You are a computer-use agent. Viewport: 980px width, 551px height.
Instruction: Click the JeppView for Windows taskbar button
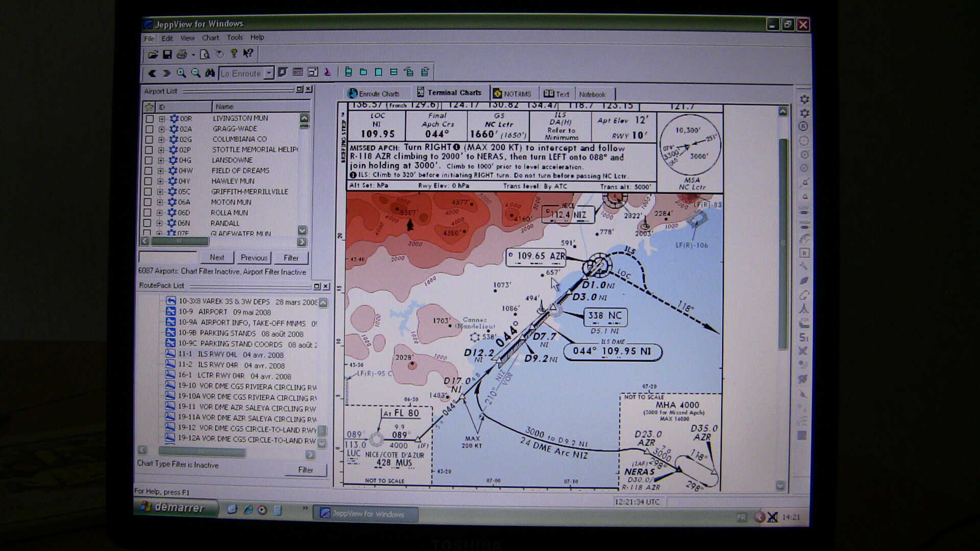366,514
